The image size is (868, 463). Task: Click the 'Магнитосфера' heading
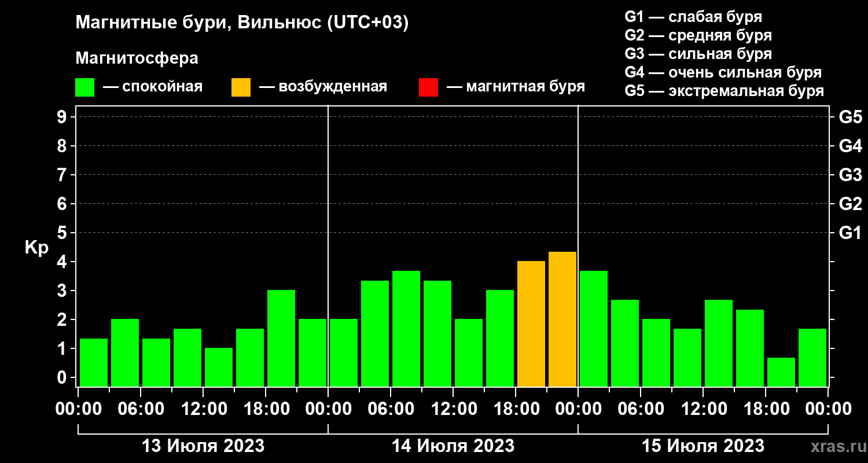pos(137,58)
